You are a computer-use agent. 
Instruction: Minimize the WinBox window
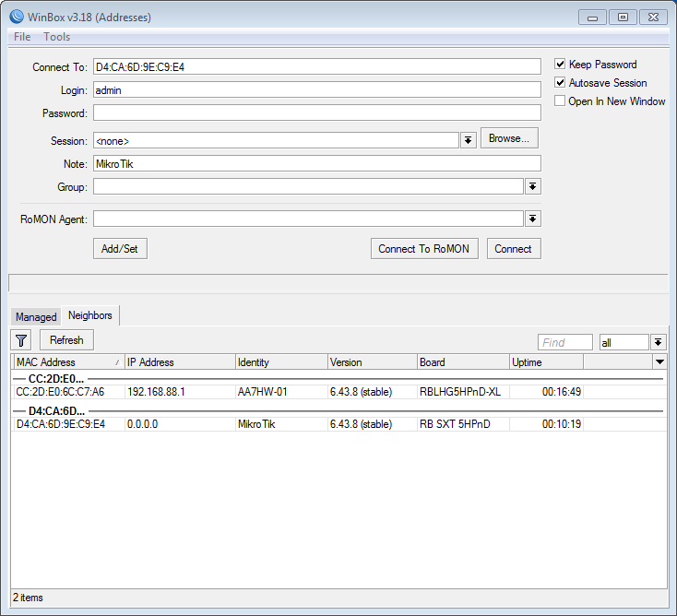(592, 18)
